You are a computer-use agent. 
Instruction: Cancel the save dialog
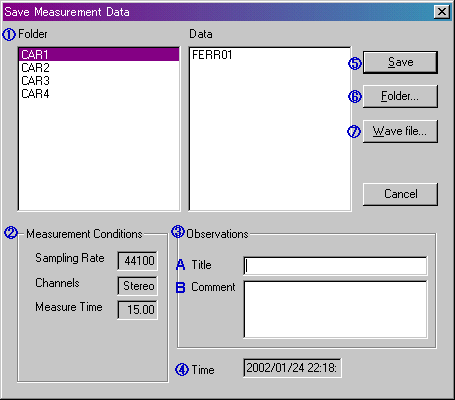[x=400, y=194]
